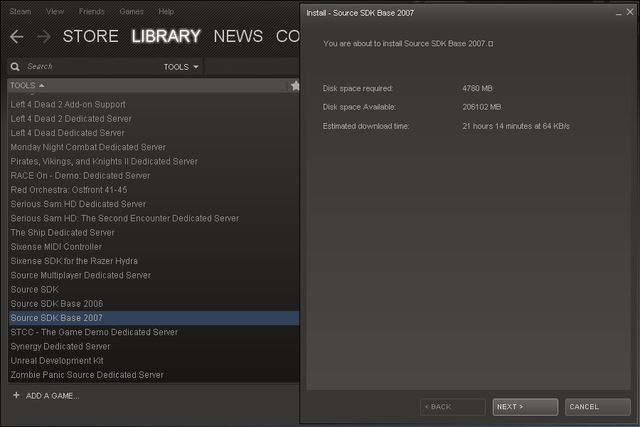
Task: Click the NEXT button in install dialog
Action: pos(525,407)
